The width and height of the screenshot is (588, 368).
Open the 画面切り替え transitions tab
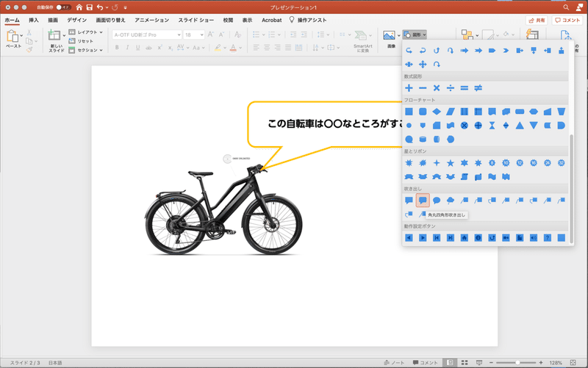(x=110, y=21)
